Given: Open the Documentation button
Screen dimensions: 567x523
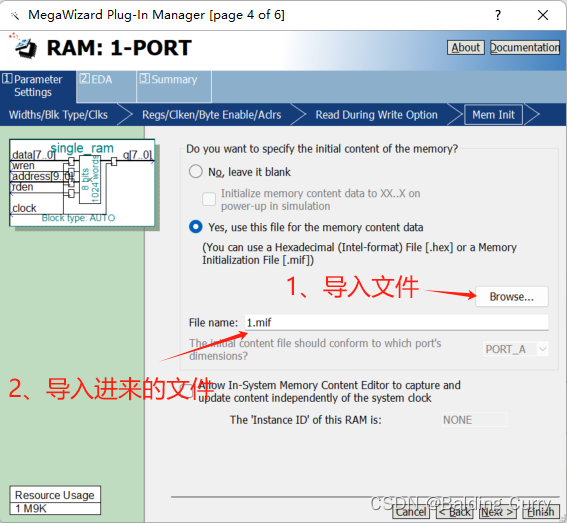Looking at the screenshot, I should pos(525,47).
